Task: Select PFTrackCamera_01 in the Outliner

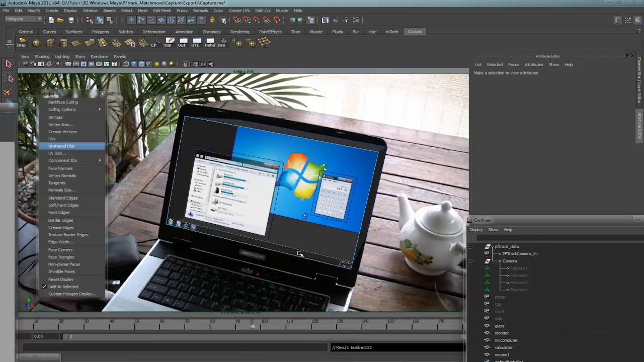Action: point(520,254)
